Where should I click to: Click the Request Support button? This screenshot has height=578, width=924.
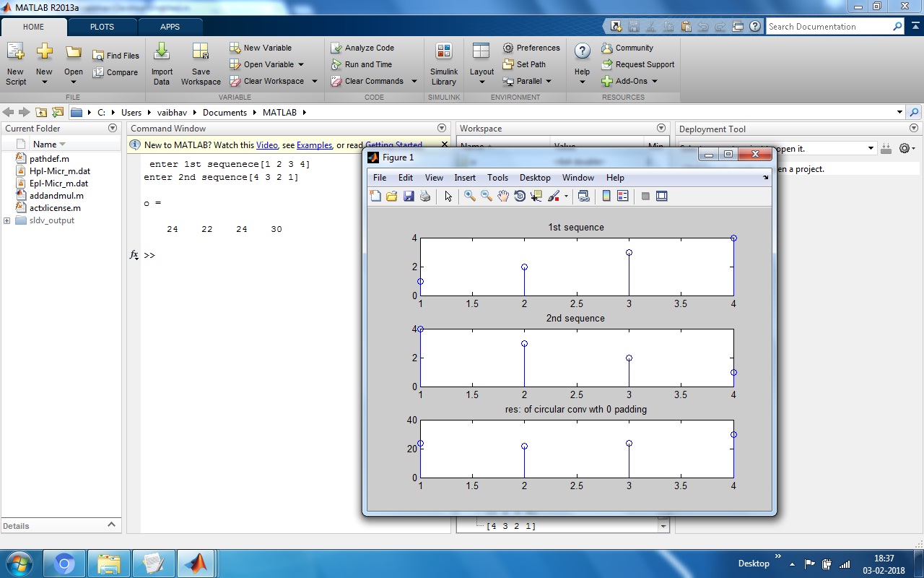[638, 64]
